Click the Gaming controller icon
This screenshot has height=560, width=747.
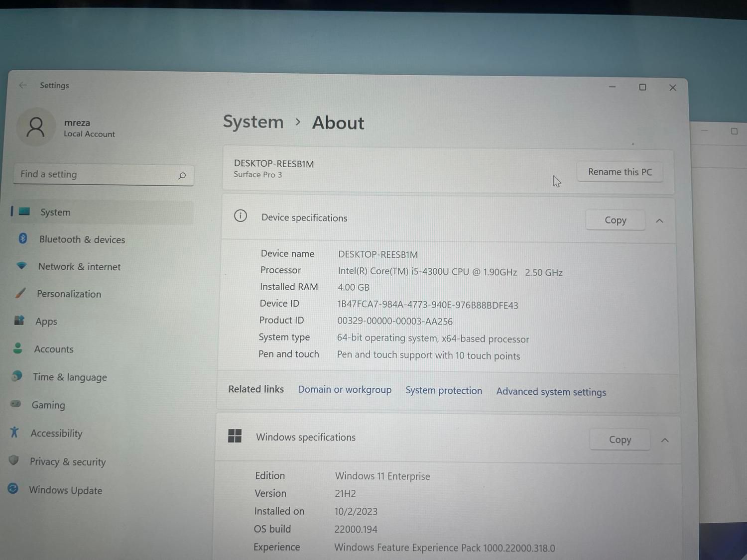16,404
